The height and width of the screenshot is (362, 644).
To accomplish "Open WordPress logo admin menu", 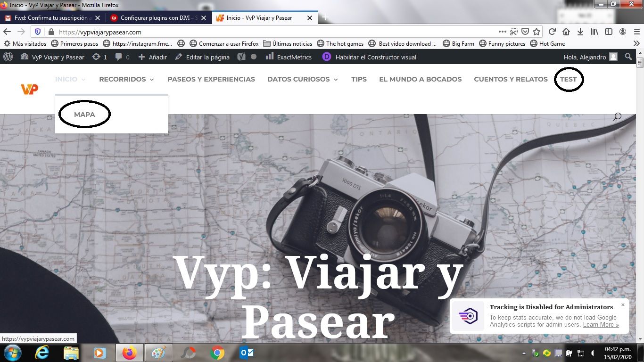I will coord(8,57).
